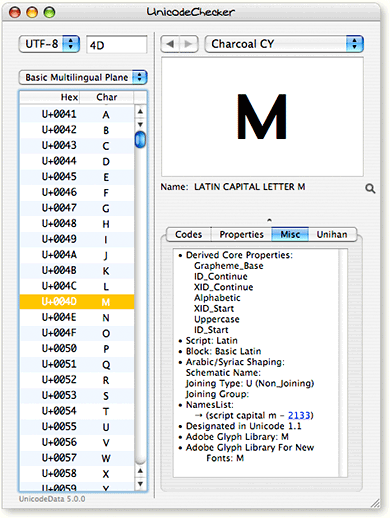The width and height of the screenshot is (390, 518).
Task: Click the Char column header
Action: [x=107, y=97]
